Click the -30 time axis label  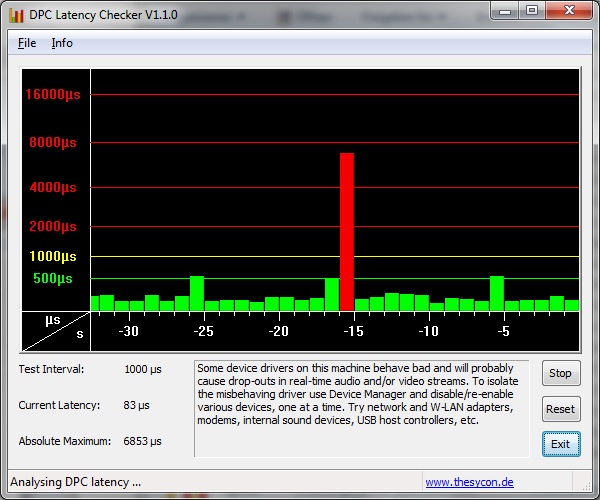(129, 331)
